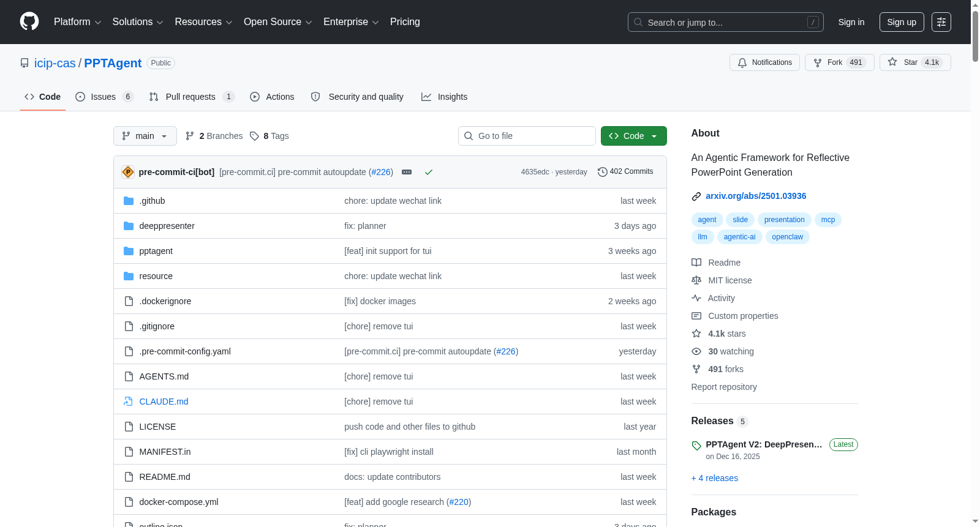
Task: Open the openclaw topic tag
Action: (x=787, y=237)
